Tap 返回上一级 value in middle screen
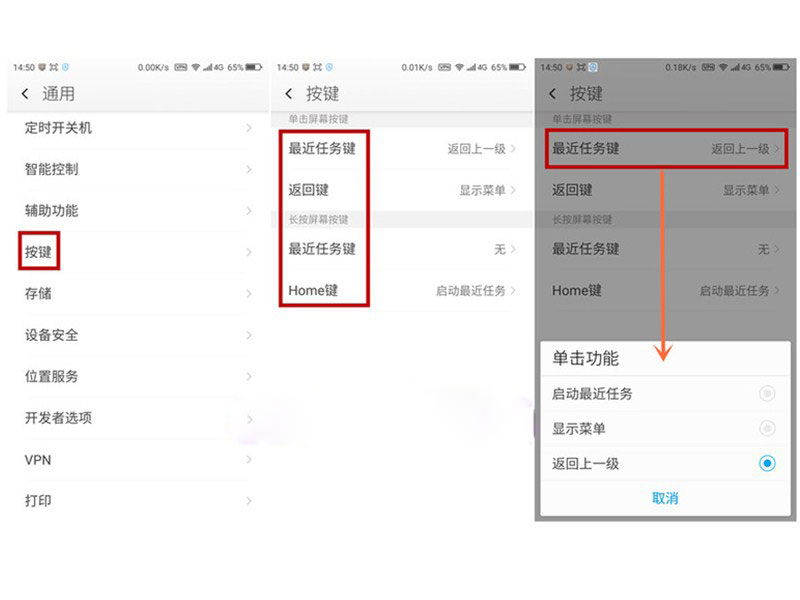The height and width of the screenshot is (600, 800). click(x=477, y=149)
